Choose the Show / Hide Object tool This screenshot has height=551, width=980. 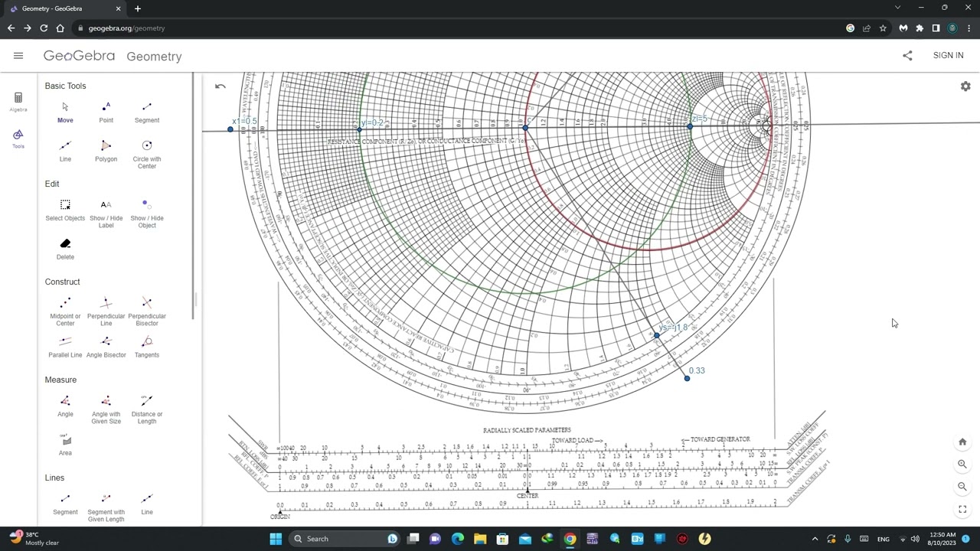pyautogui.click(x=147, y=214)
